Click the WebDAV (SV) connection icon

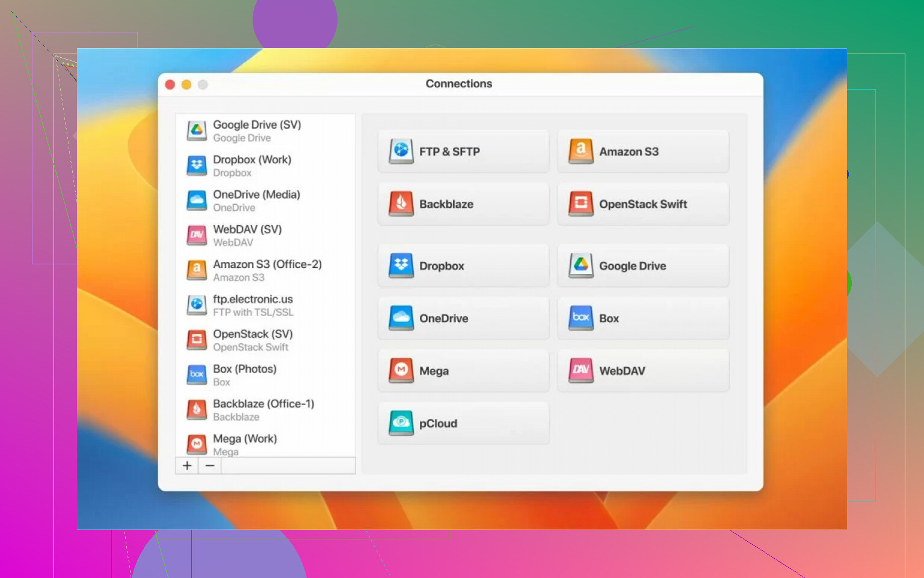197,235
